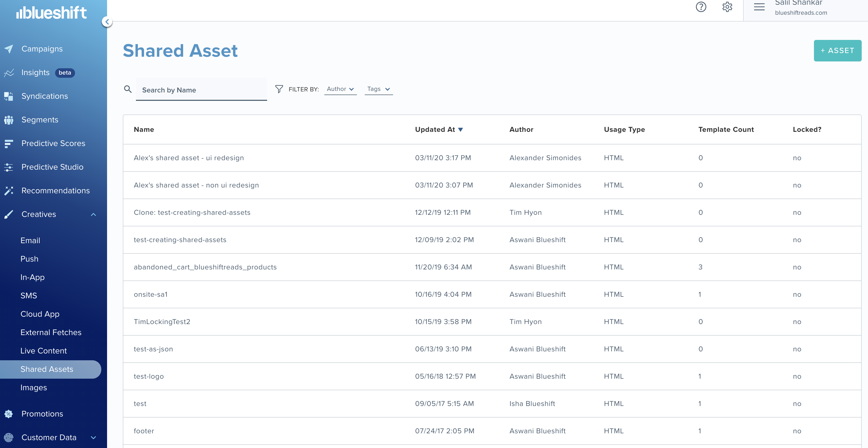Screen dimensions: 868x448
Task: Sort by Updated At column
Action: (439, 129)
